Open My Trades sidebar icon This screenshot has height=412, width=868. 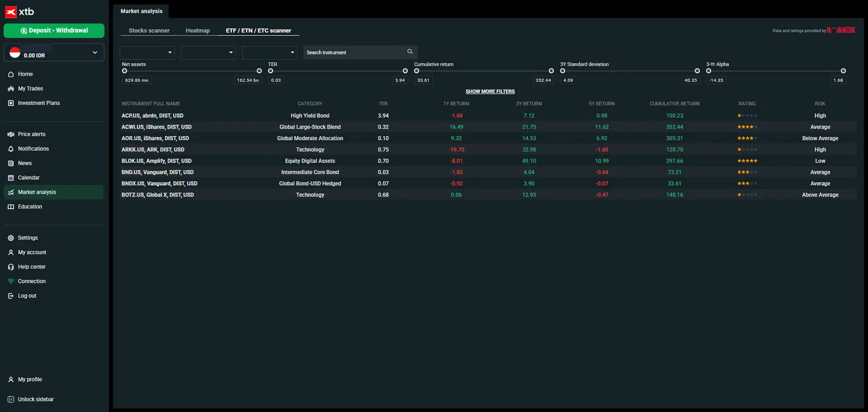pos(11,88)
